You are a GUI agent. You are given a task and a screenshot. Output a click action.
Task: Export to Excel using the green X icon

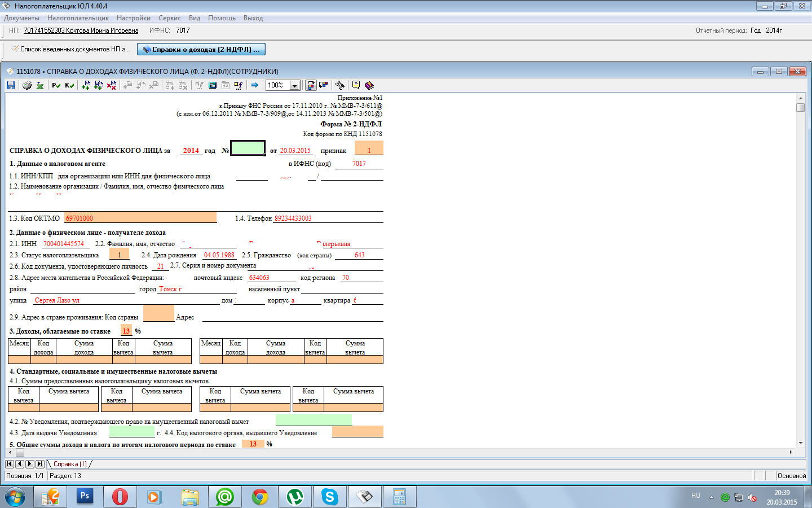(40, 85)
